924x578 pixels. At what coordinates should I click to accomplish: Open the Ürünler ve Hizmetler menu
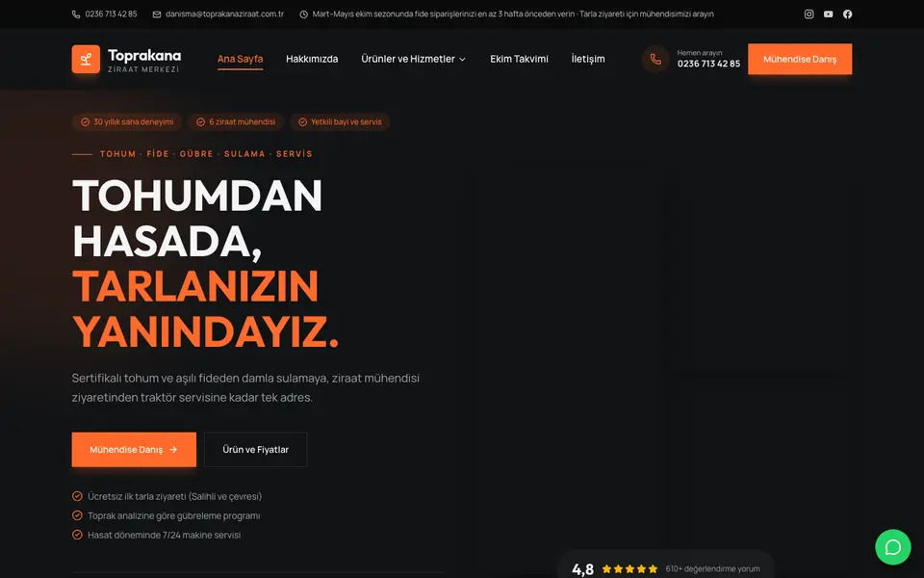click(x=414, y=59)
